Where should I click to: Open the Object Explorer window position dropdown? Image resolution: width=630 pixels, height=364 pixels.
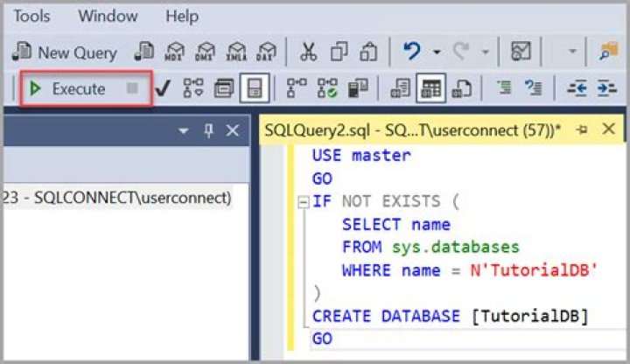coord(184,130)
